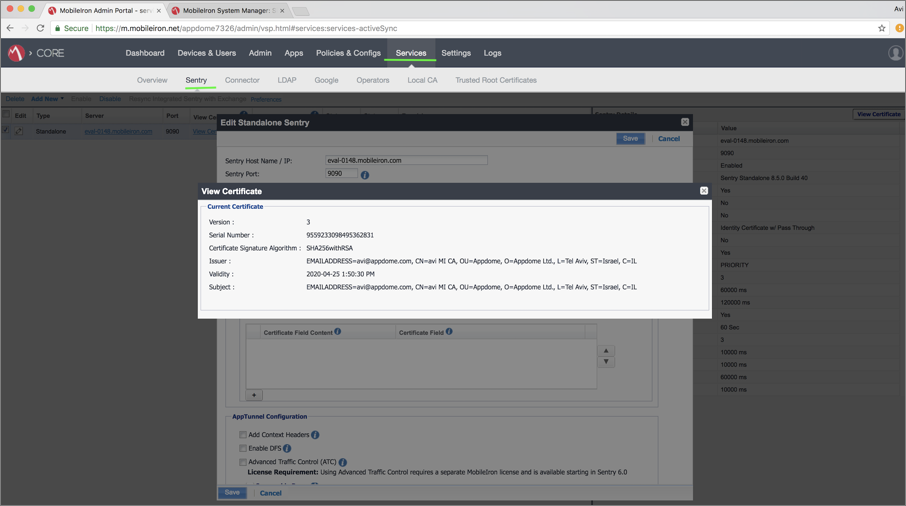This screenshot has width=906, height=506.
Task: Open the Admin menu
Action: (260, 53)
